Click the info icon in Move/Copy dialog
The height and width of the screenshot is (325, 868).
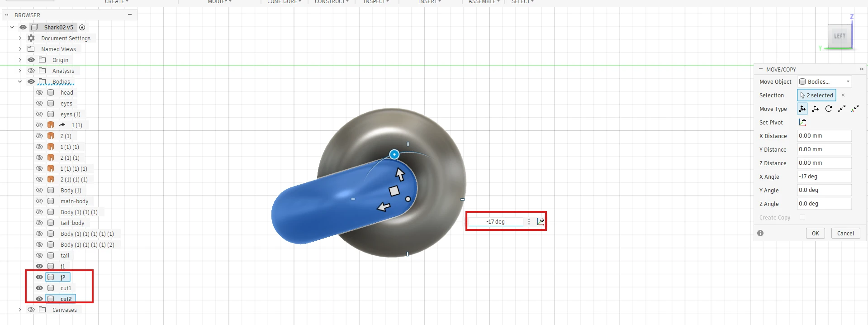(760, 233)
